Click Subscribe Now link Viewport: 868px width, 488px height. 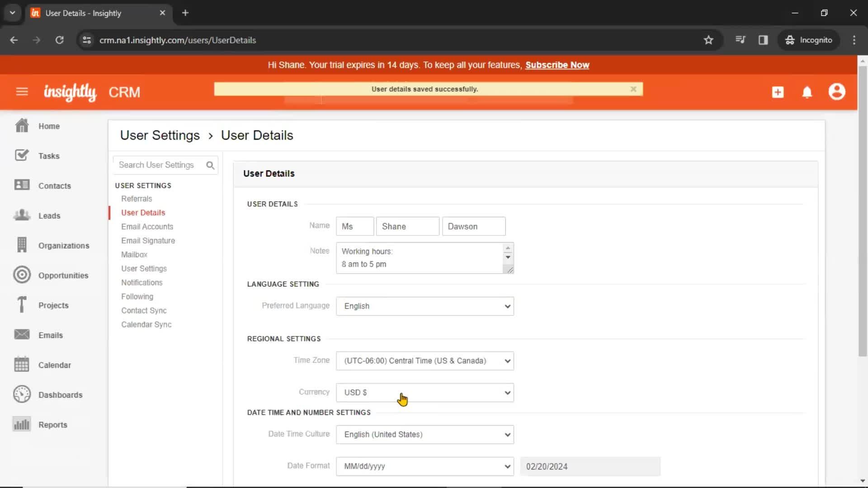click(x=557, y=65)
